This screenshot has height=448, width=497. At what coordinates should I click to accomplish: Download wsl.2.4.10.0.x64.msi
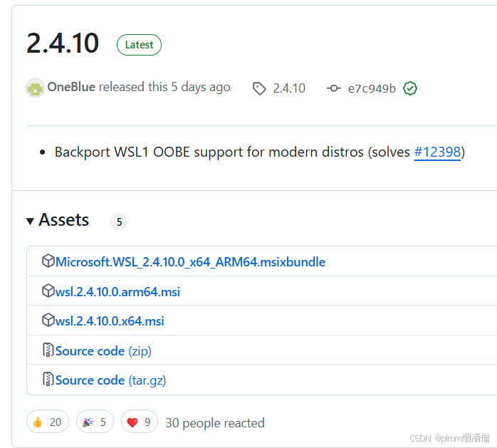coord(110,321)
